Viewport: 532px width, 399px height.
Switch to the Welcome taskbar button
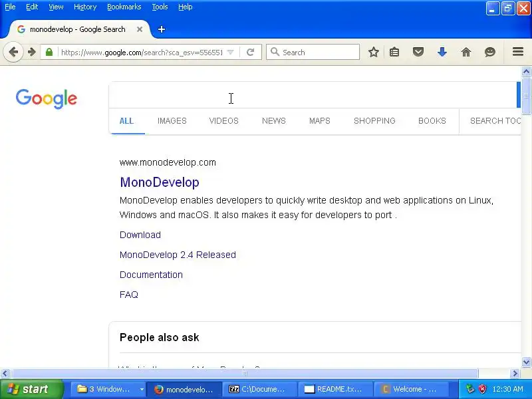pos(411,389)
